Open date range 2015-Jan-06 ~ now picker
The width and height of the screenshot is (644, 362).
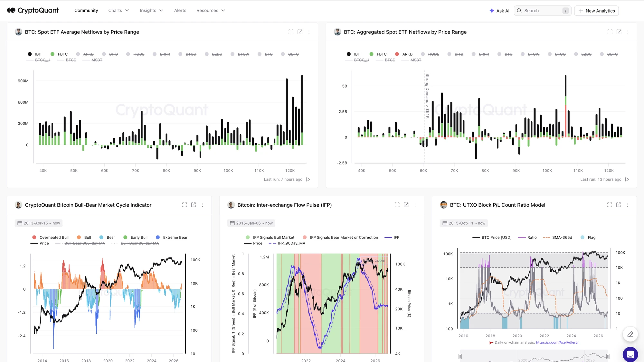tap(251, 223)
